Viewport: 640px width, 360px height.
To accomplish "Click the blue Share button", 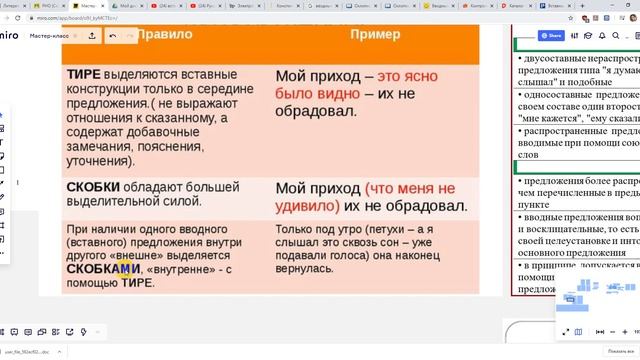I will (x=551, y=36).
